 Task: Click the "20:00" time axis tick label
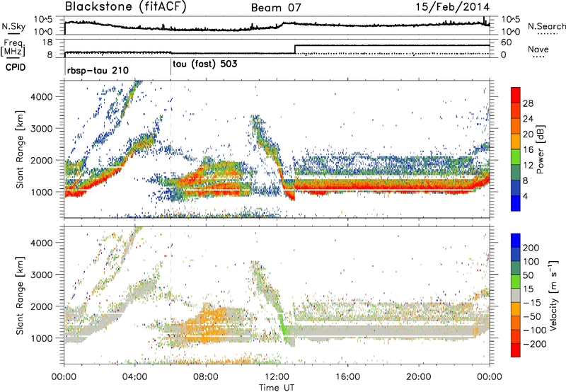click(x=418, y=377)
